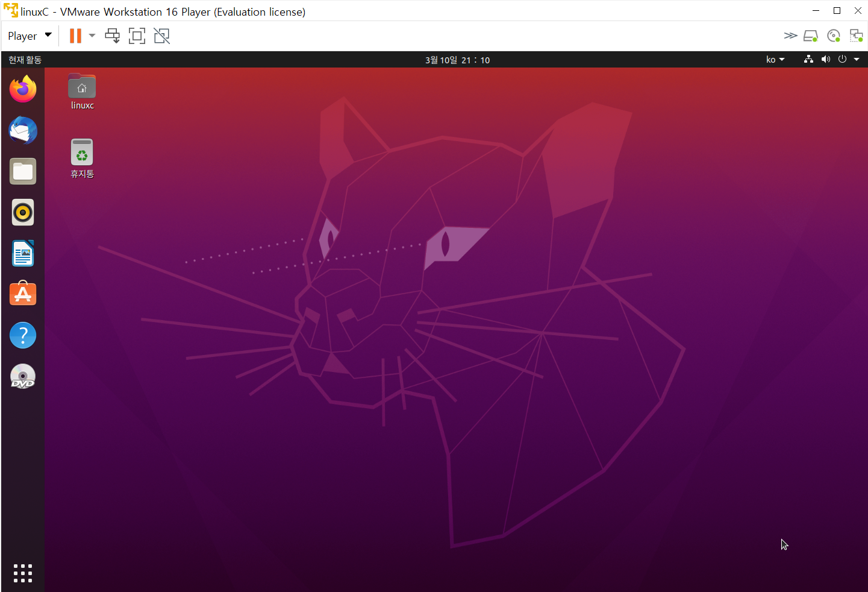
Task: Toggle Unity mode icon
Action: pyautogui.click(x=162, y=36)
